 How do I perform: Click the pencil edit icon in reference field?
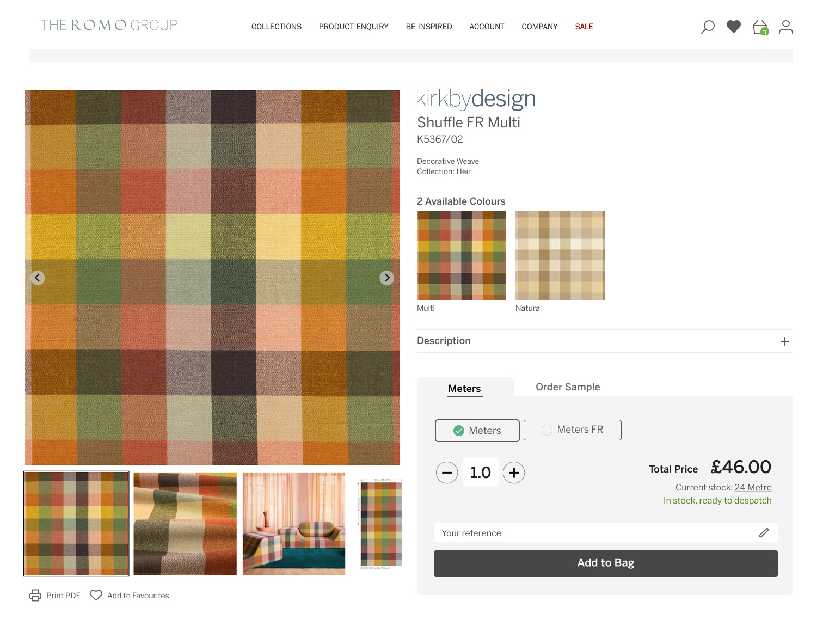click(764, 532)
